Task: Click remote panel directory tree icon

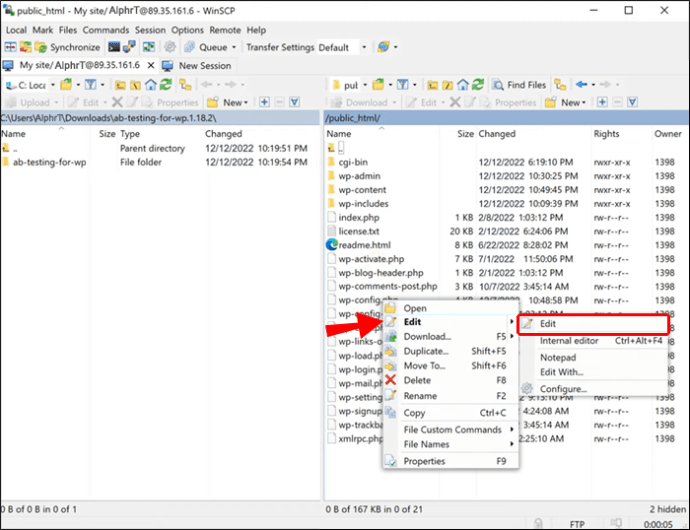Action: click(x=560, y=85)
